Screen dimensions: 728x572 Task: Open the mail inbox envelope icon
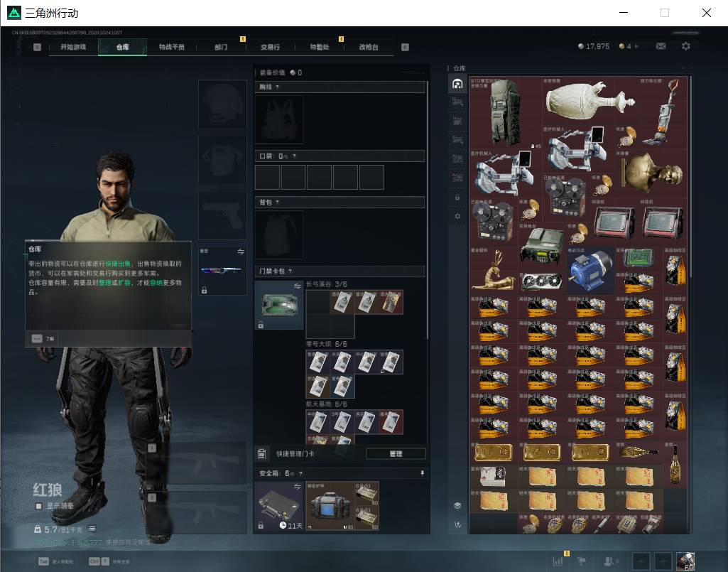pos(661,46)
